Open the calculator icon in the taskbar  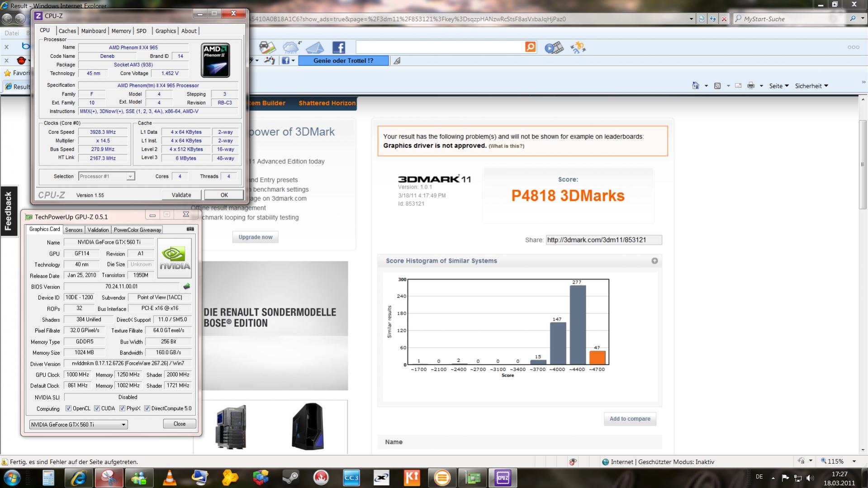[x=48, y=478]
